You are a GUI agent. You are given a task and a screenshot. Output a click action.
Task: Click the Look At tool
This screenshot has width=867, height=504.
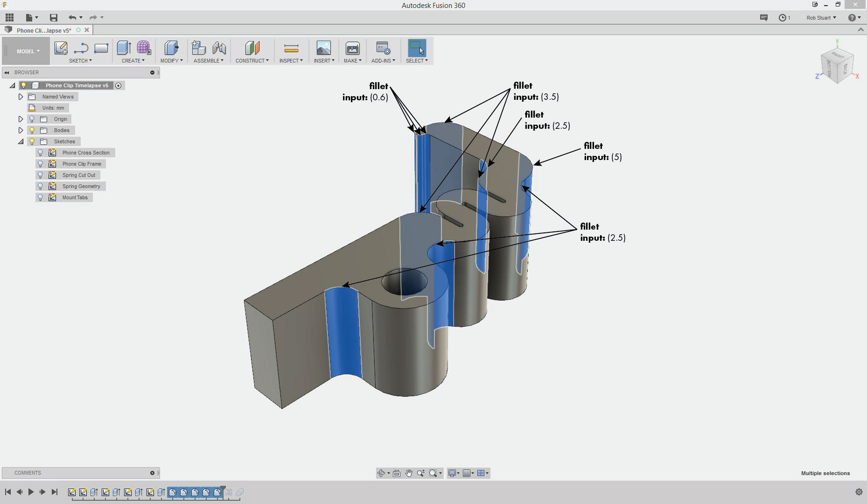397,473
